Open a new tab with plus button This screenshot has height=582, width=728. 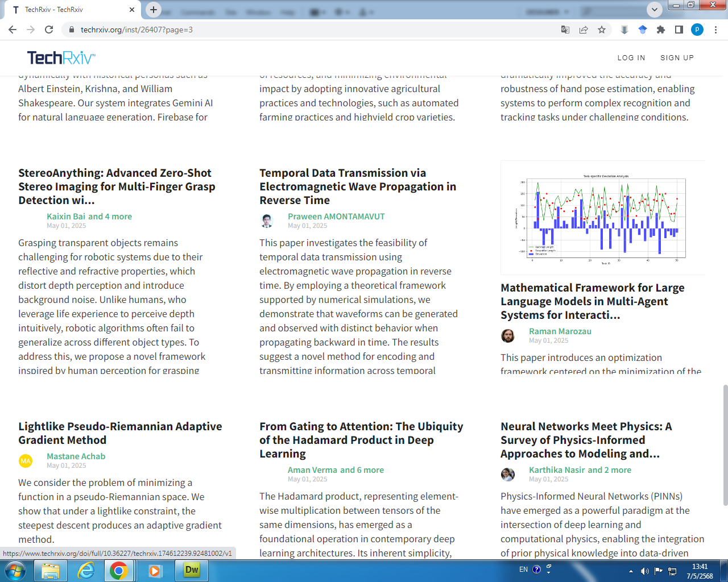click(154, 9)
